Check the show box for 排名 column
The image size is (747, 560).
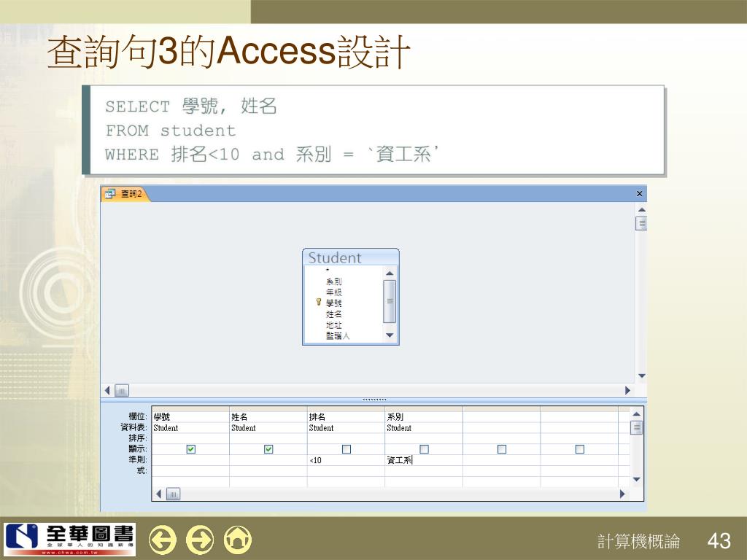click(347, 449)
